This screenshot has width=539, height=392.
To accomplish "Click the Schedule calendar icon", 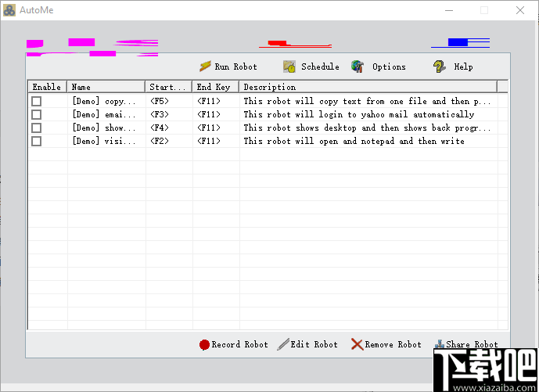I will pos(289,67).
